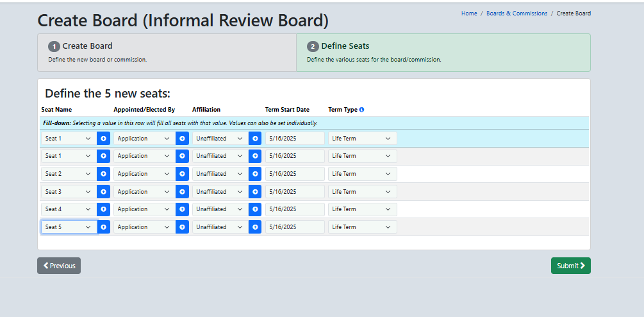Open Application dropdown in Seat 4 row
This screenshot has width=644, height=317.
pos(145,209)
